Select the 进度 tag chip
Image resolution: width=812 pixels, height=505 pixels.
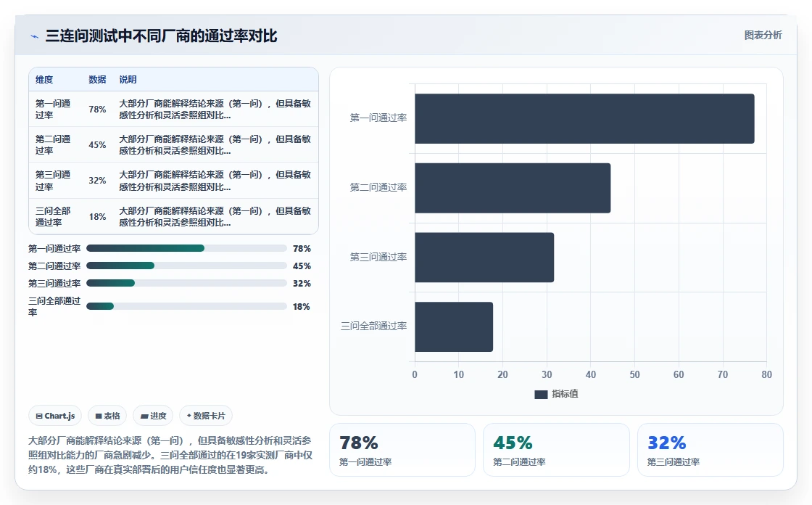point(153,416)
